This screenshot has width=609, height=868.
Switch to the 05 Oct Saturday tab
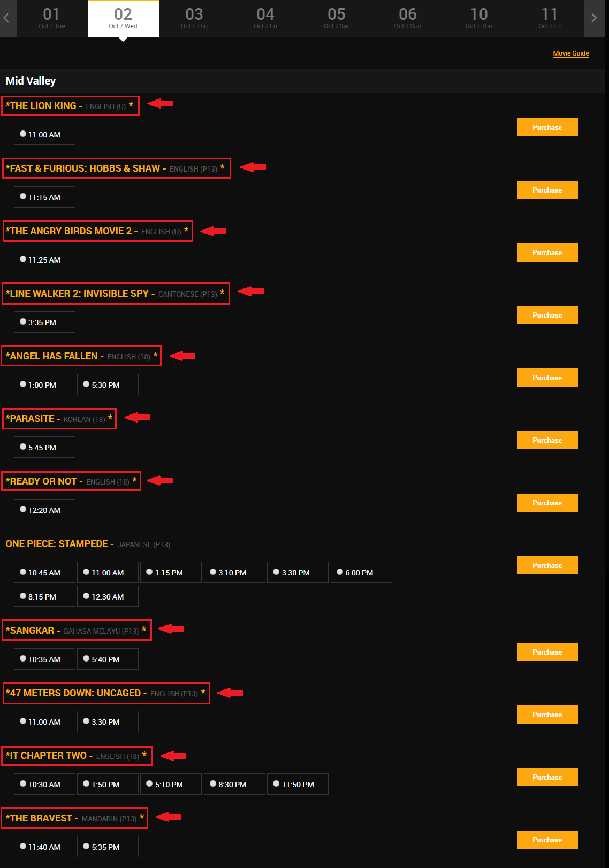click(337, 18)
